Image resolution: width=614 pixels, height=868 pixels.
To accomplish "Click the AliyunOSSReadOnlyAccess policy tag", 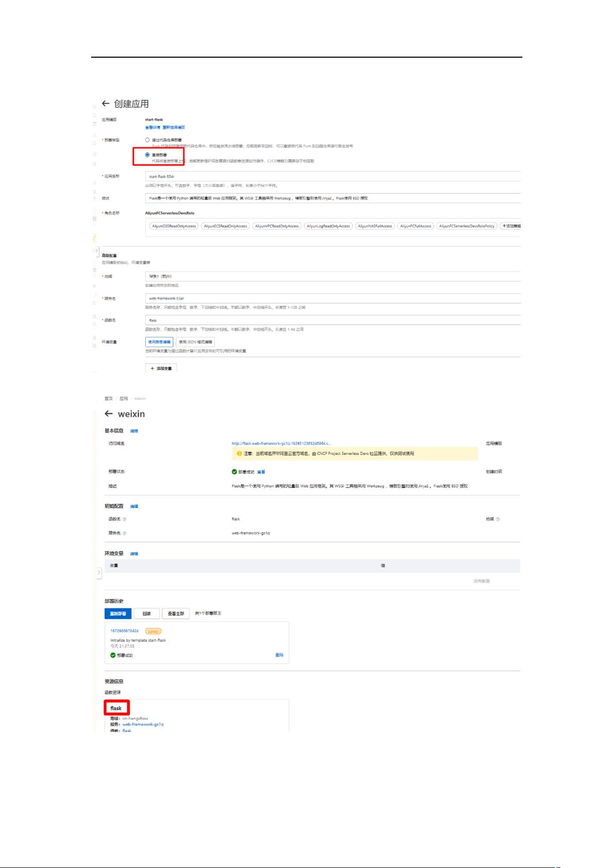I will pyautogui.click(x=174, y=226).
